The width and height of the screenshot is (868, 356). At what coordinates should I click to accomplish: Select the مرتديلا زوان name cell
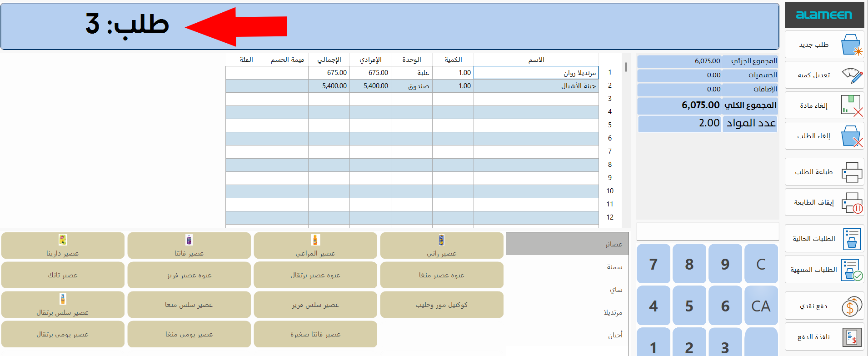536,73
